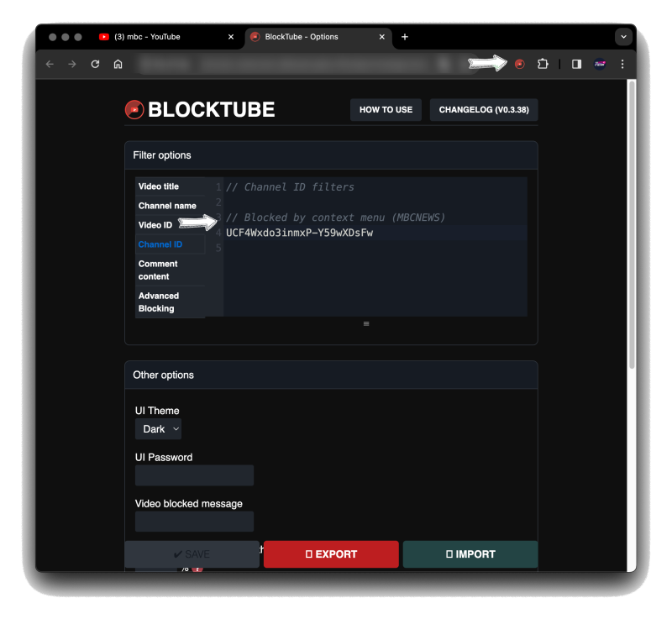
Task: Click the EXPORT button
Action: (x=331, y=553)
